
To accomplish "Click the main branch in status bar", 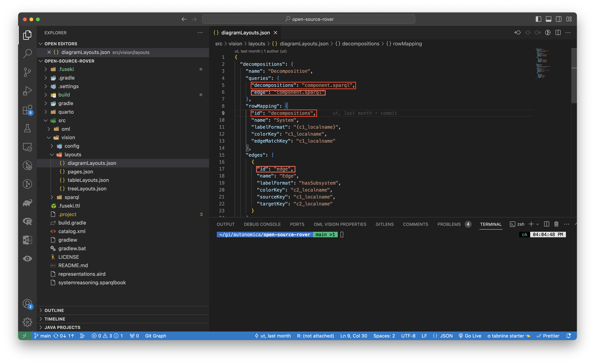I will coord(43,336).
